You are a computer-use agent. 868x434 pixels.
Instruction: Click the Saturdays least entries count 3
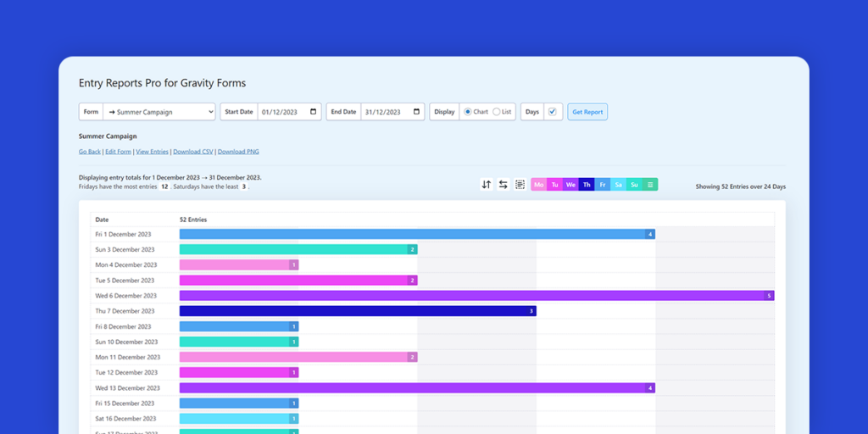pyautogui.click(x=243, y=187)
